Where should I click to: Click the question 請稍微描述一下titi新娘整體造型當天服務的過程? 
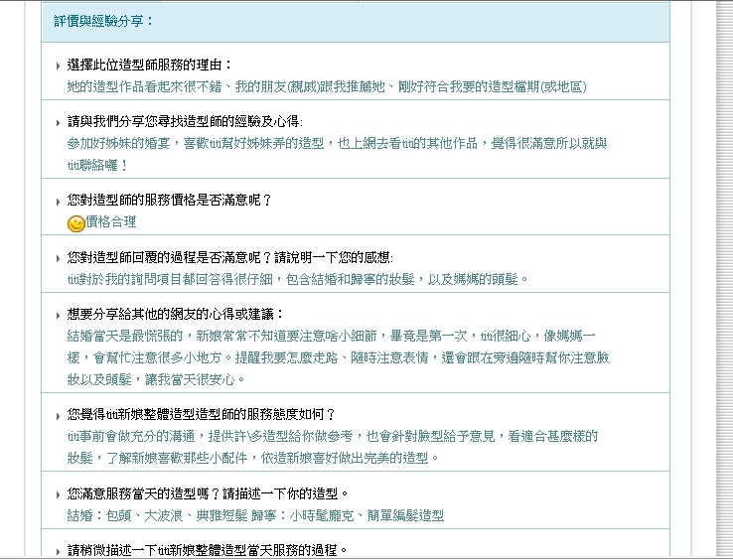[208, 550]
